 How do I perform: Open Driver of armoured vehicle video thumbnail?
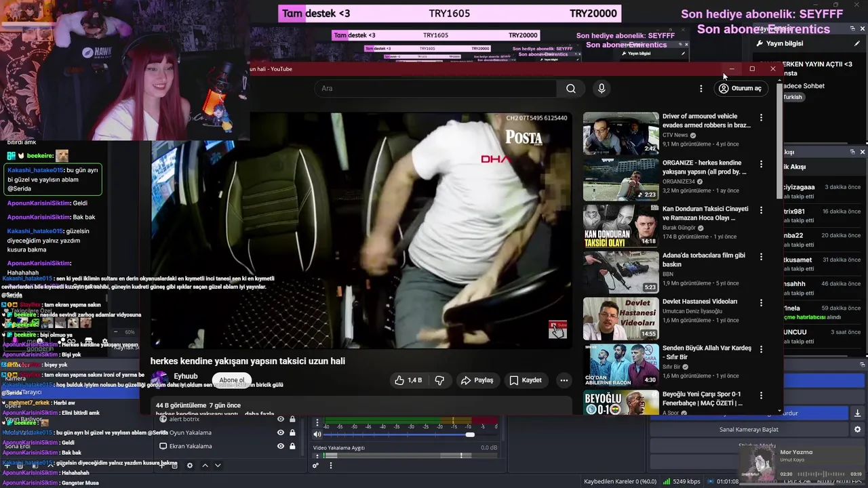(x=620, y=134)
